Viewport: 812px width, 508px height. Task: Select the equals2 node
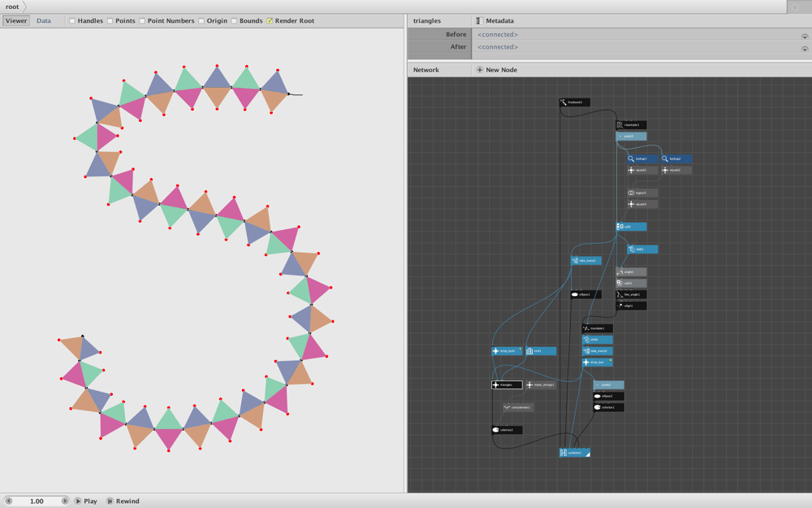[676, 170]
